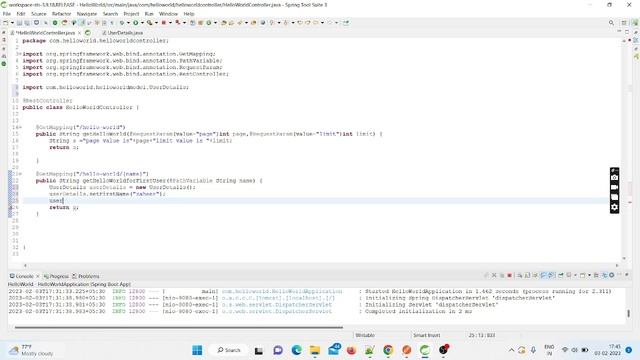Click the New file toolbar icon
The height and width of the screenshot is (360, 640).
(x=5, y=23)
